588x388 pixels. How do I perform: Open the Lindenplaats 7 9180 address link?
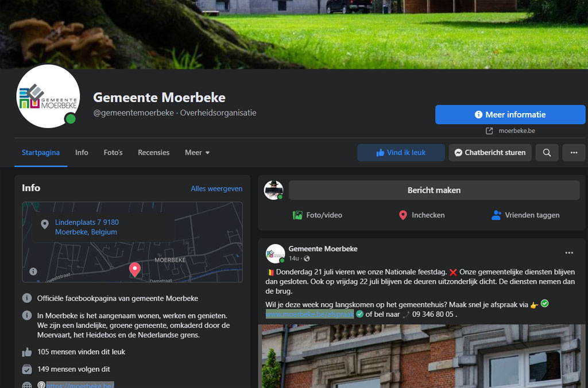[87, 227]
